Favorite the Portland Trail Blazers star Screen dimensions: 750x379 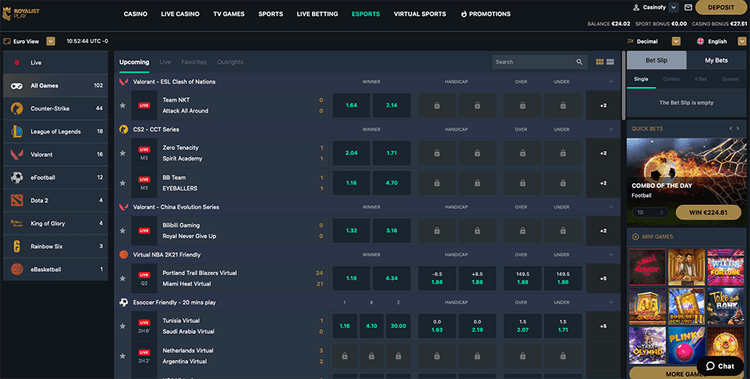123,279
